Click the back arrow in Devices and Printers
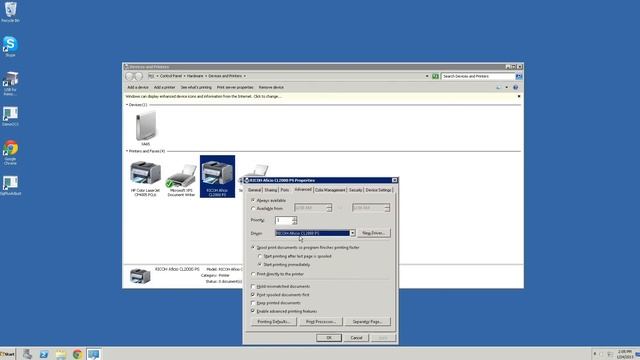The image size is (640, 360). click(130, 76)
